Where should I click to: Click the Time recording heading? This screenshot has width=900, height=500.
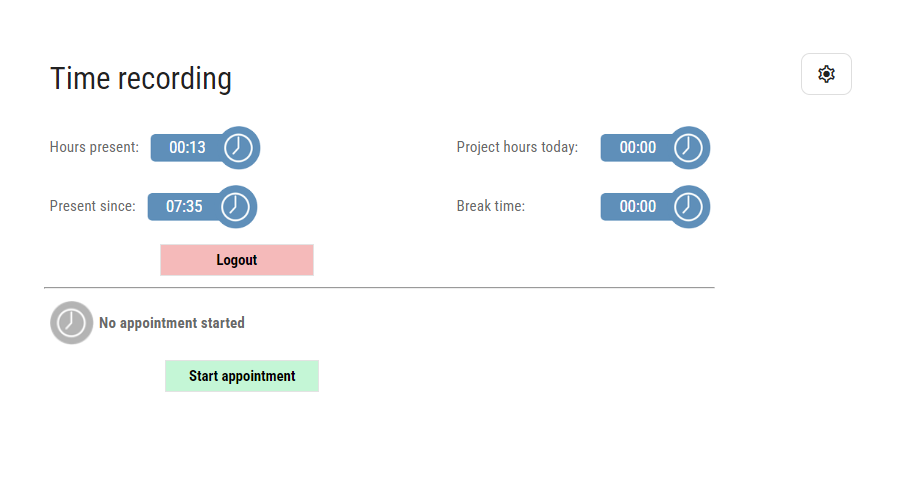click(141, 78)
